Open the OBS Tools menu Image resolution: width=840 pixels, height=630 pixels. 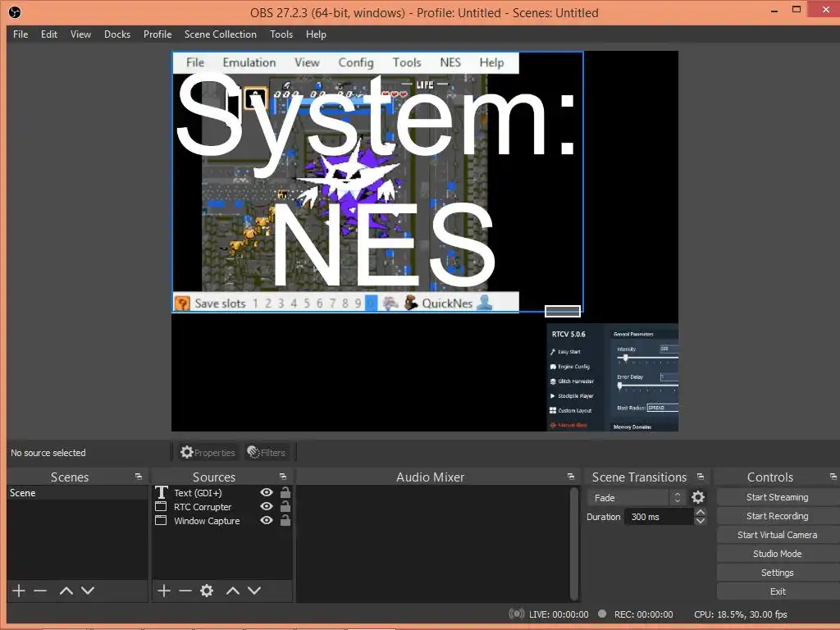[x=281, y=34]
